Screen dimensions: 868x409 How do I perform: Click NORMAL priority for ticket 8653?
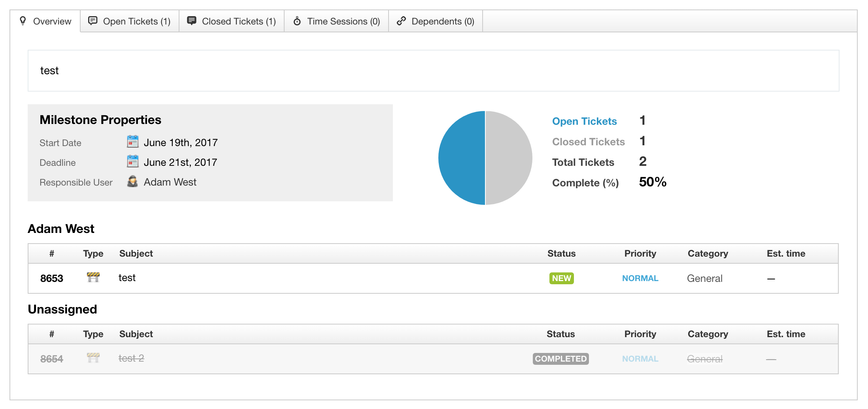(640, 278)
